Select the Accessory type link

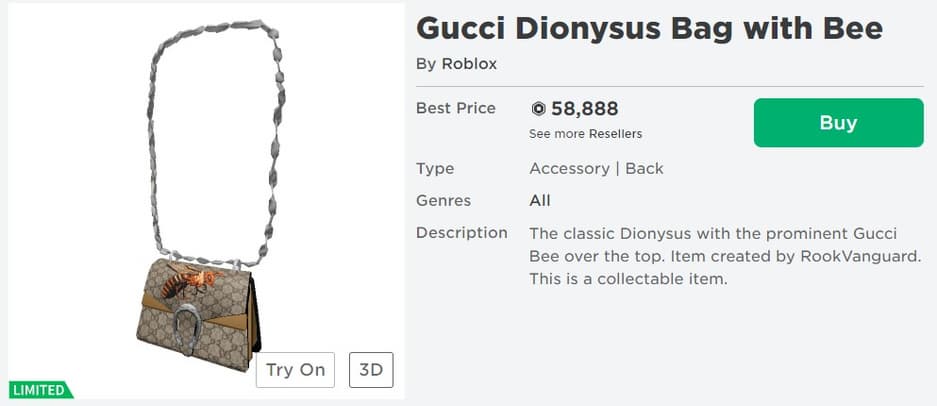point(568,168)
